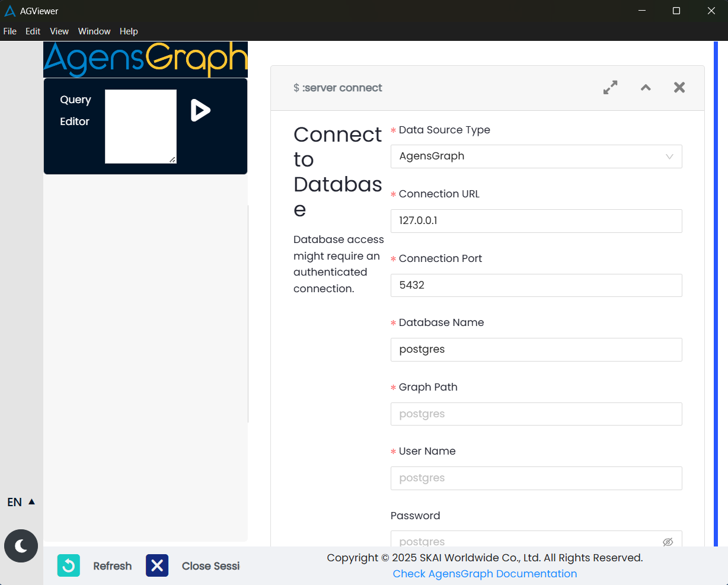Click the ":server connect" frame title text
This screenshot has height=585, width=728.
(x=342, y=88)
